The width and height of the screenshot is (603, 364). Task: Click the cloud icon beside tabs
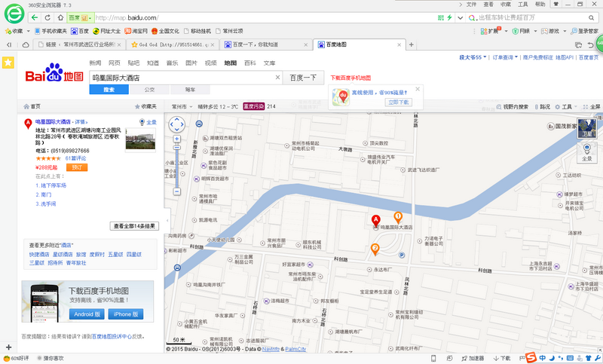(26, 44)
